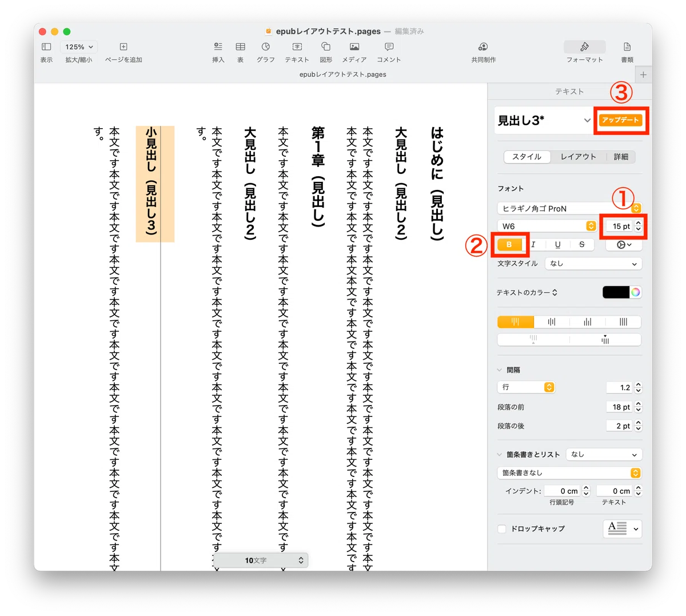Add a page with ページを追加

point(123,47)
